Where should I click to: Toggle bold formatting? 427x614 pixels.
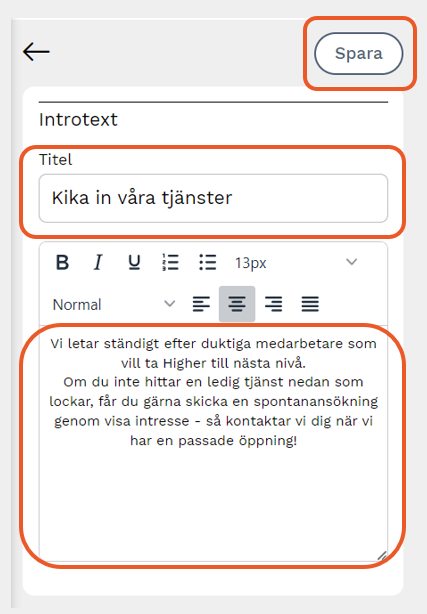coord(63,262)
